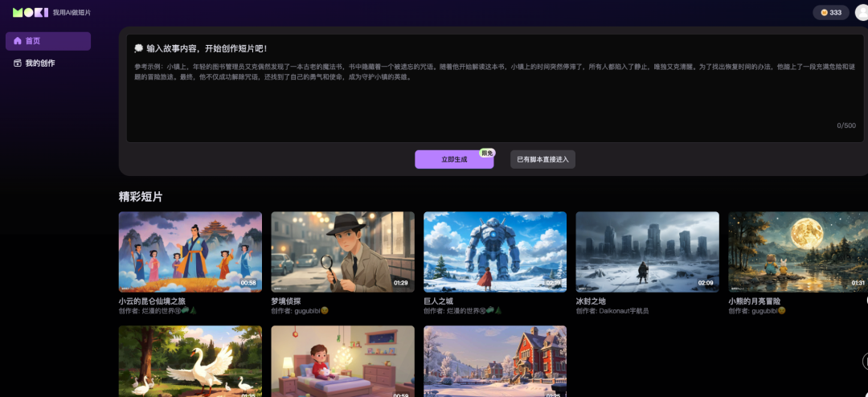Open 我的创作 in the sidebar
The width and height of the screenshot is (868, 397).
point(48,63)
